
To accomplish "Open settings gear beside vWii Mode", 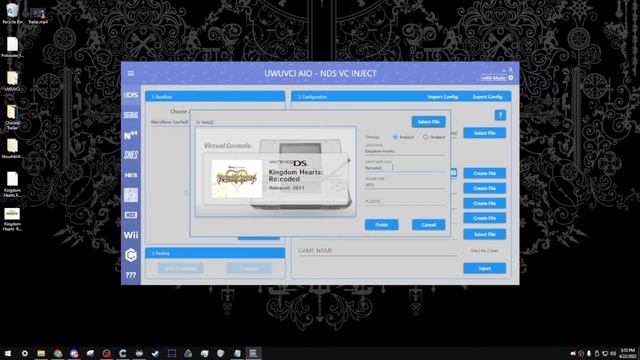I will coord(511,78).
